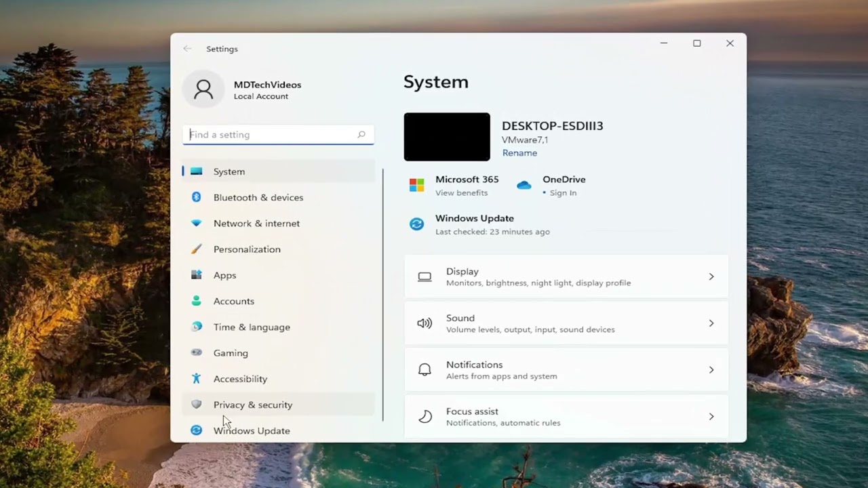Click the Accessibility figure icon
Image resolution: width=868 pixels, height=488 pixels.
[x=196, y=378]
